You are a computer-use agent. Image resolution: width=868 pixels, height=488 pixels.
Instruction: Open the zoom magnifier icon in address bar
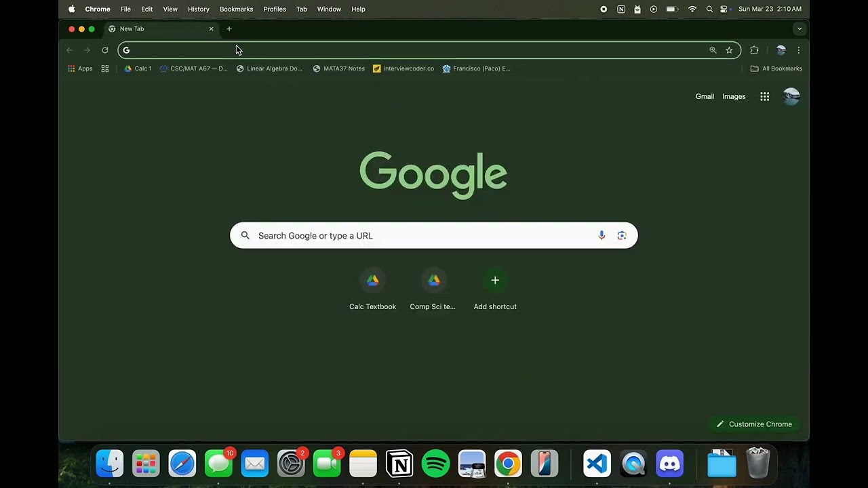pyautogui.click(x=713, y=50)
